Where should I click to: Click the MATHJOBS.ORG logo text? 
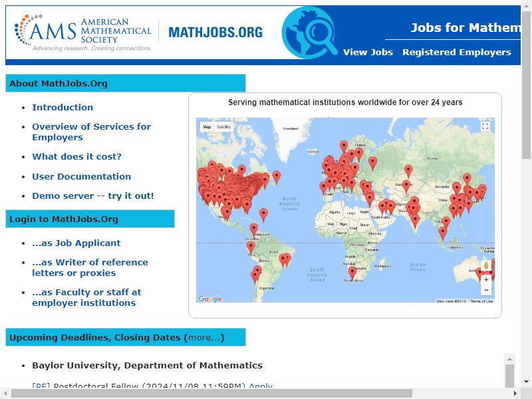pyautogui.click(x=215, y=33)
